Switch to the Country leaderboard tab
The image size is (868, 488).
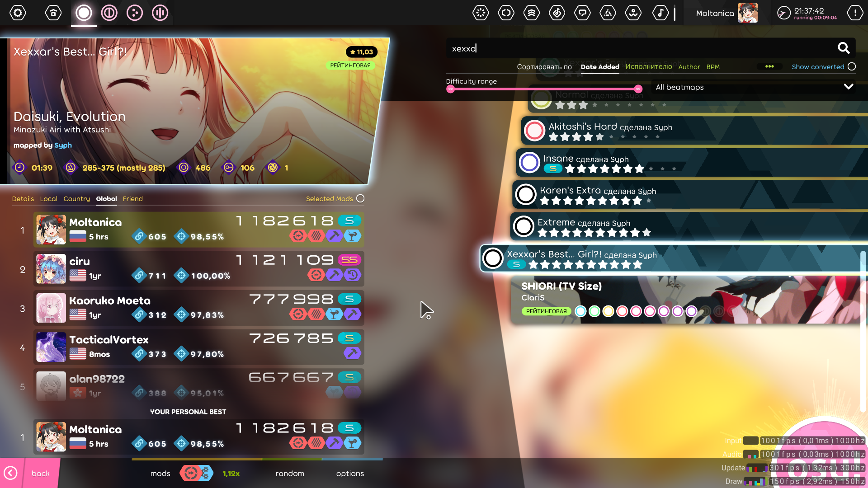(x=76, y=199)
